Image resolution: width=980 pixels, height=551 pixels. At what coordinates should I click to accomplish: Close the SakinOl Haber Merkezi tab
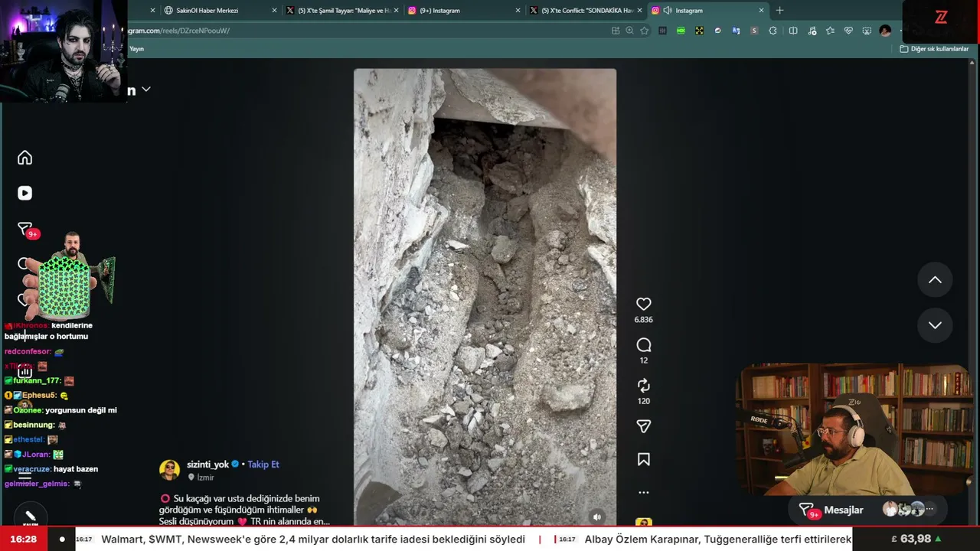pos(274,11)
